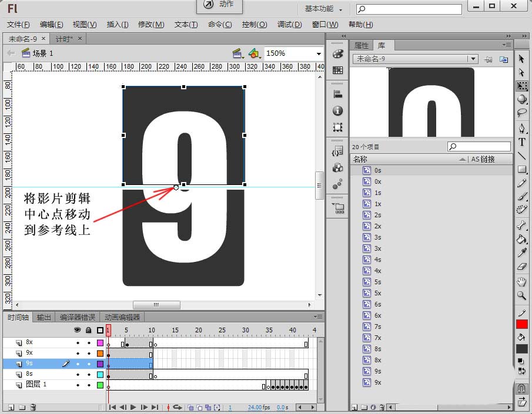Select the Rectangle tool
This screenshot has width=532, height=414.
(522, 169)
